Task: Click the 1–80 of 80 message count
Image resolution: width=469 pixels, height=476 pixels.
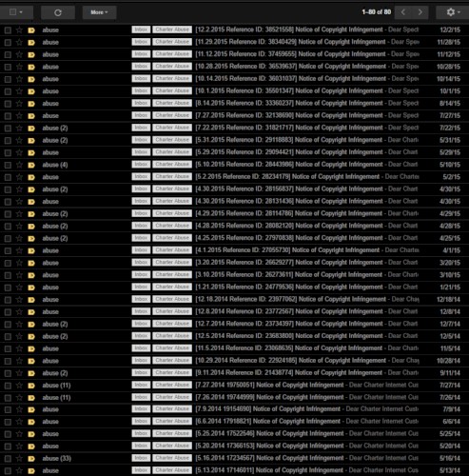Action: tap(377, 12)
